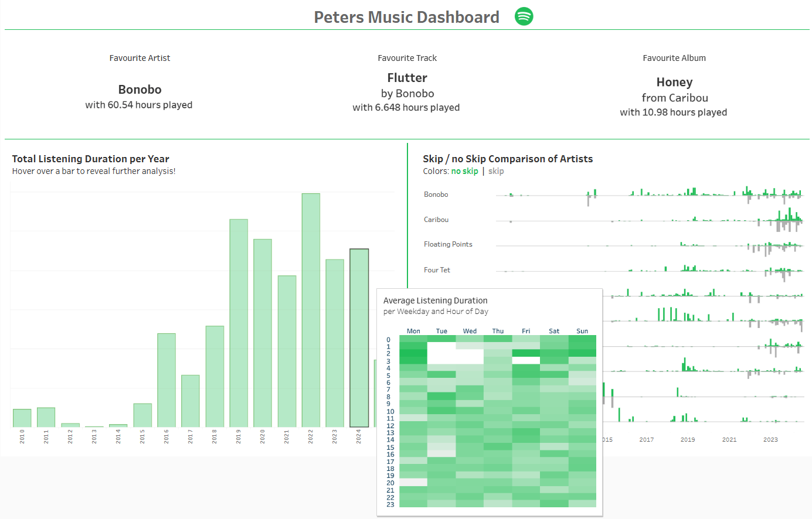Image resolution: width=812 pixels, height=519 pixels.
Task: Click the 2010 listening duration bar
Action: click(22, 418)
